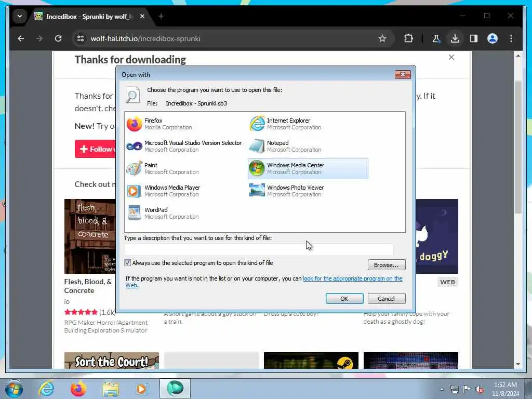Toggle Chrome side panel
The height and width of the screenshot is (399, 532).
click(x=474, y=38)
